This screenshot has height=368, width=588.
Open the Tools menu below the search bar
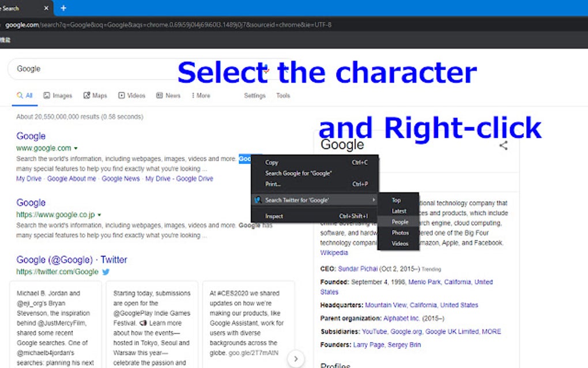(x=282, y=95)
